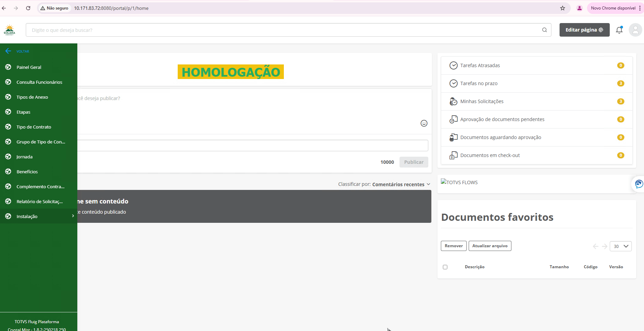Sort by the Tamanho column header
The image size is (644, 331).
[559, 267]
